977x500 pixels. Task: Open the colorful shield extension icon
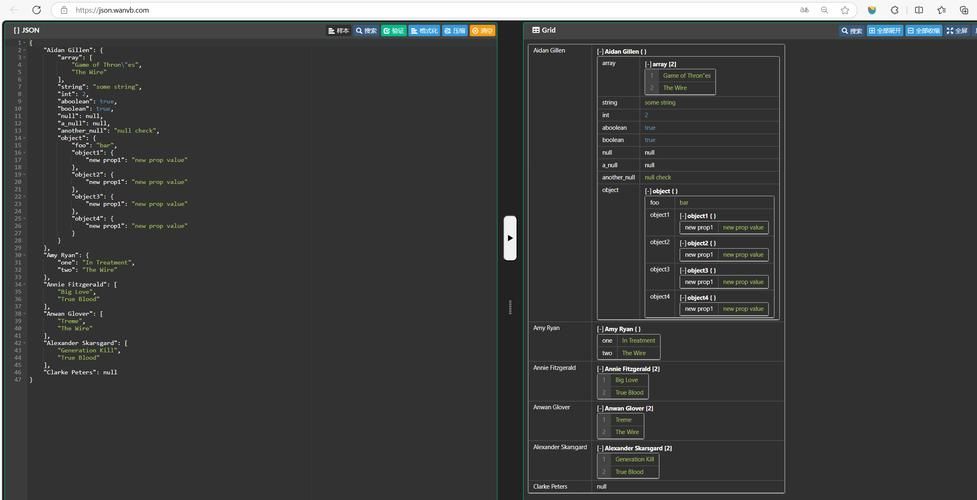tap(872, 10)
